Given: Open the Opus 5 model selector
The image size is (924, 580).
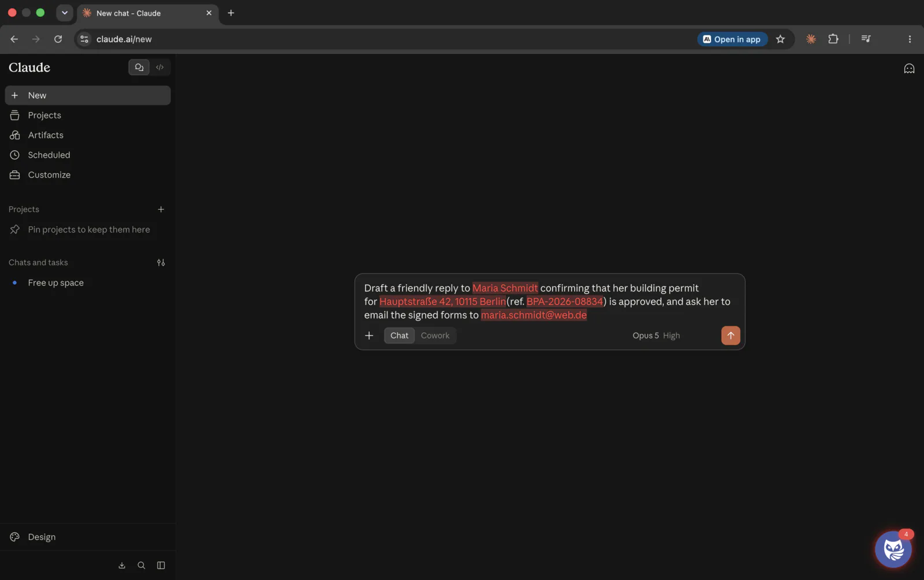Looking at the screenshot, I should coord(656,336).
